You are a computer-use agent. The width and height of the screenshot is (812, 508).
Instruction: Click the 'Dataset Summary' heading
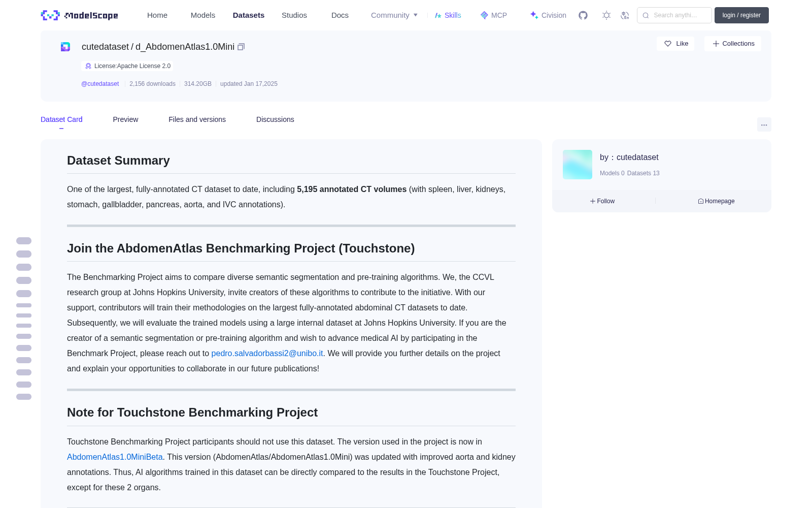click(x=118, y=161)
